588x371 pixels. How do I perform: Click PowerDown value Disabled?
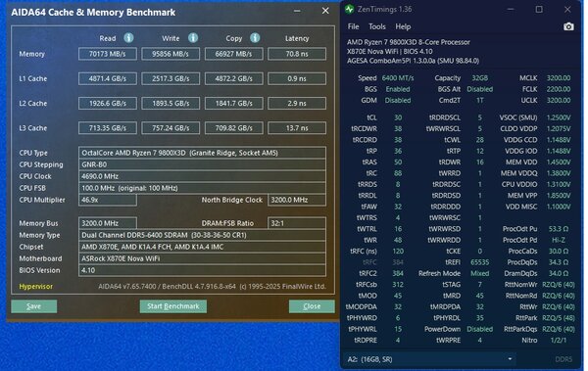(x=479, y=329)
